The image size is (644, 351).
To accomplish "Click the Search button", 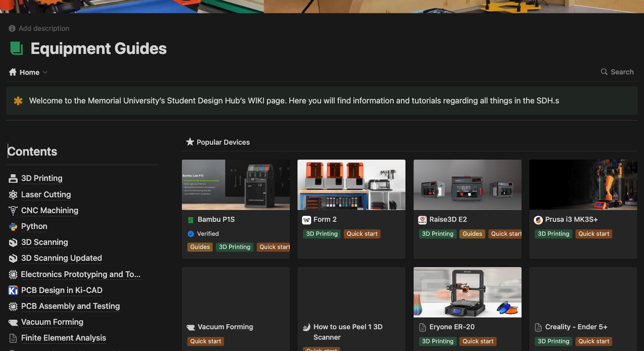I will 617,72.
